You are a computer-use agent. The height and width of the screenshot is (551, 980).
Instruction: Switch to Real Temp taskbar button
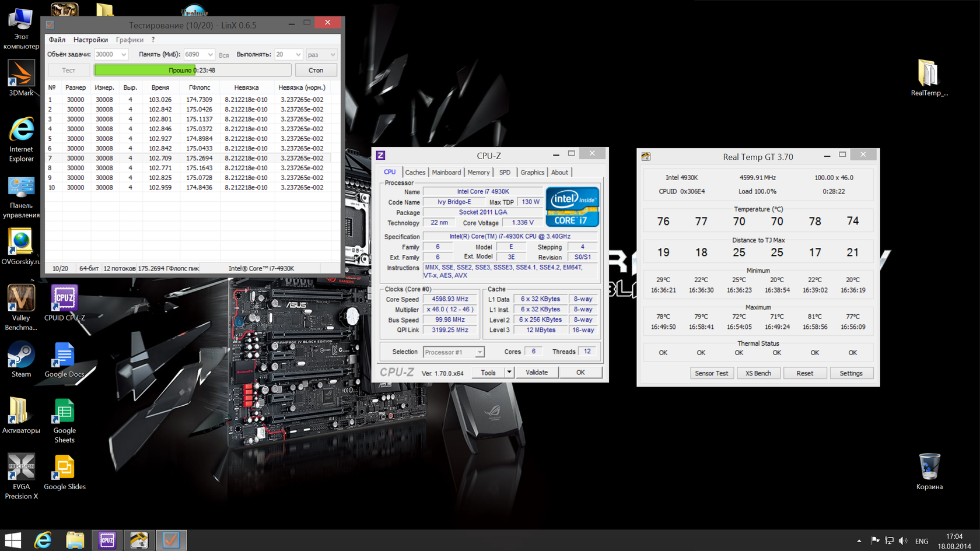(139, 541)
